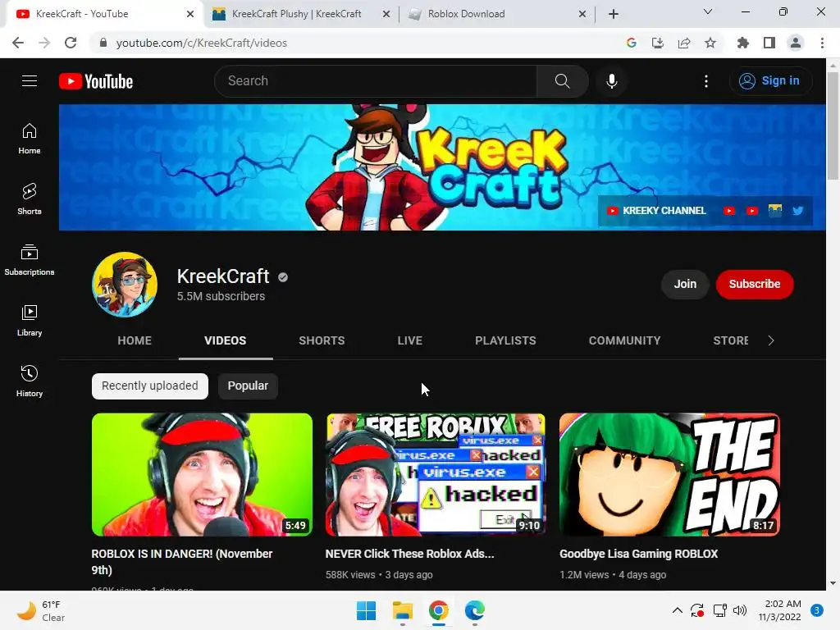This screenshot has width=840, height=630.
Task: Open Chrome extensions puzzle icon
Action: [x=743, y=43]
